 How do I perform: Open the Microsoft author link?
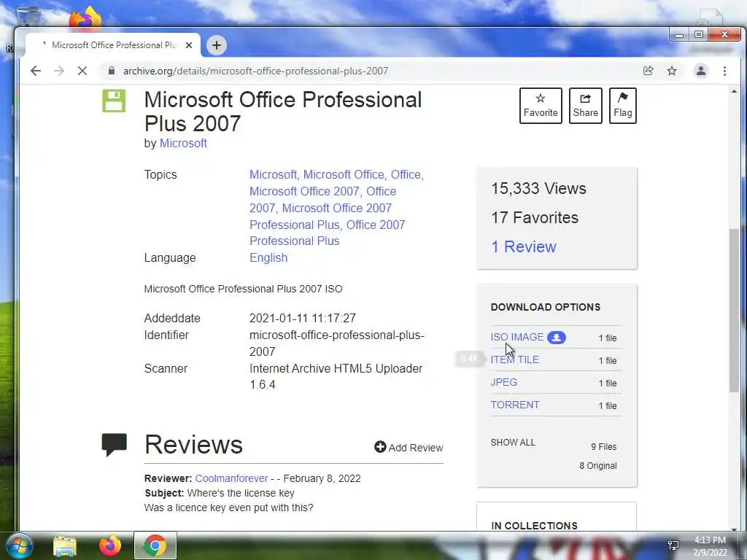(183, 144)
